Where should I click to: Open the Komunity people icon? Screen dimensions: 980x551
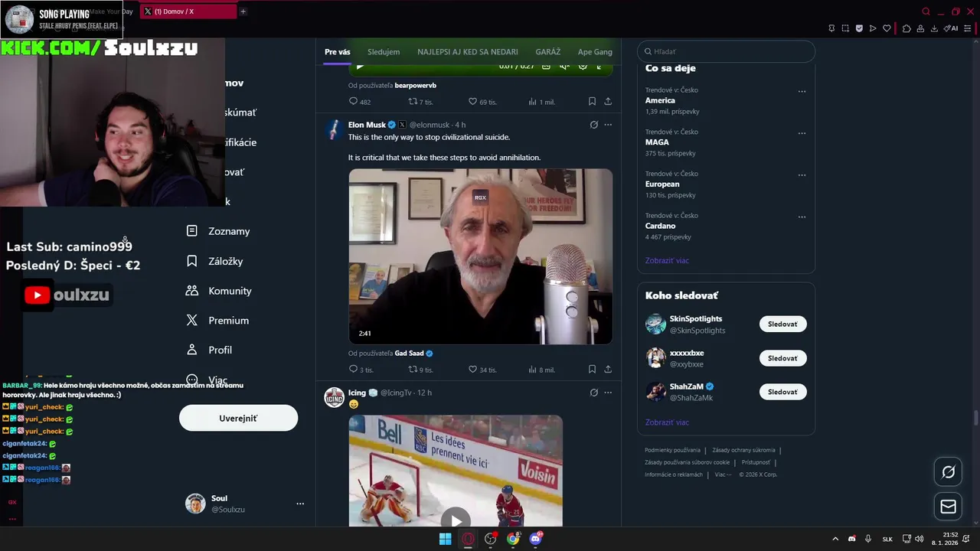point(192,291)
